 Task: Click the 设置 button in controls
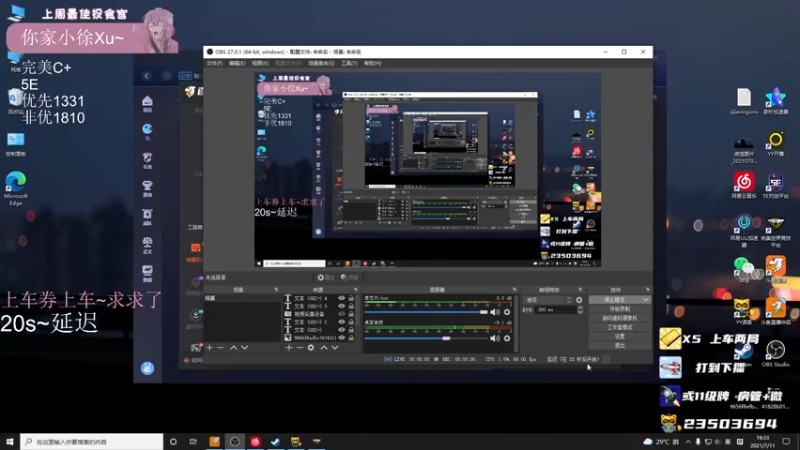point(619,336)
